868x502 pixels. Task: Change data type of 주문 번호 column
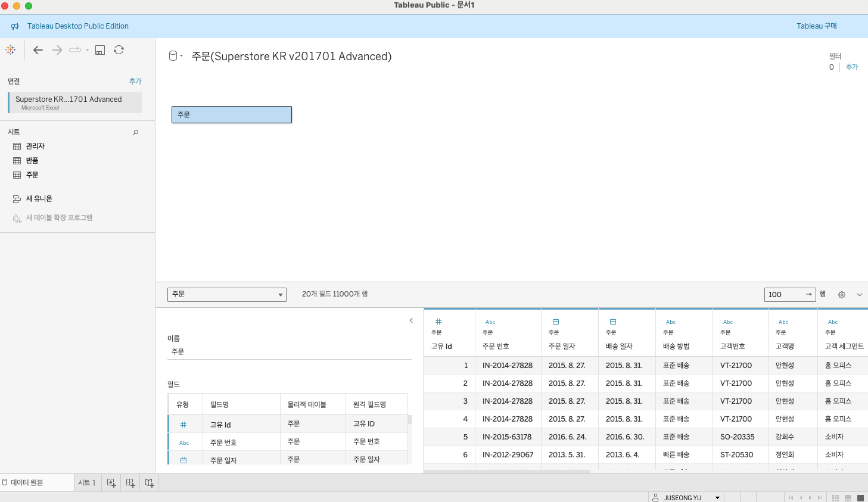pyautogui.click(x=490, y=322)
